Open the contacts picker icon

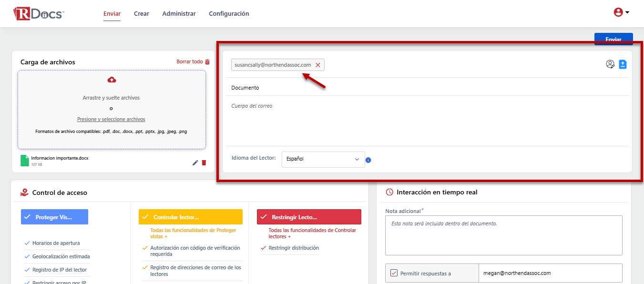[610, 64]
